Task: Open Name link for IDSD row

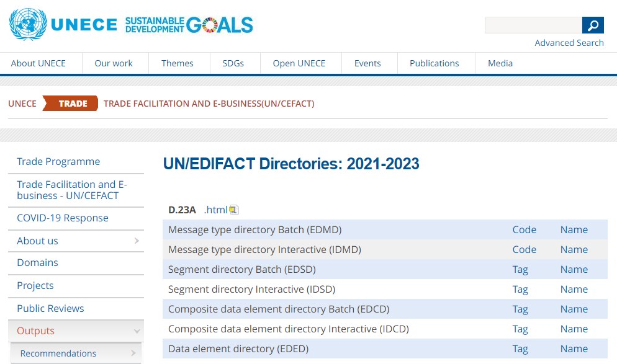Action: 574,290
